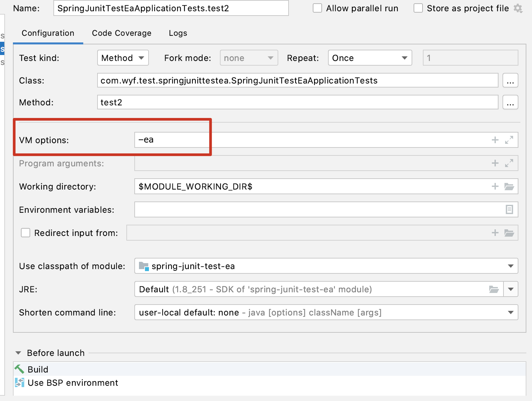This screenshot has width=532, height=401.
Task: Open Use classpath of module dropdown
Action: 326,266
